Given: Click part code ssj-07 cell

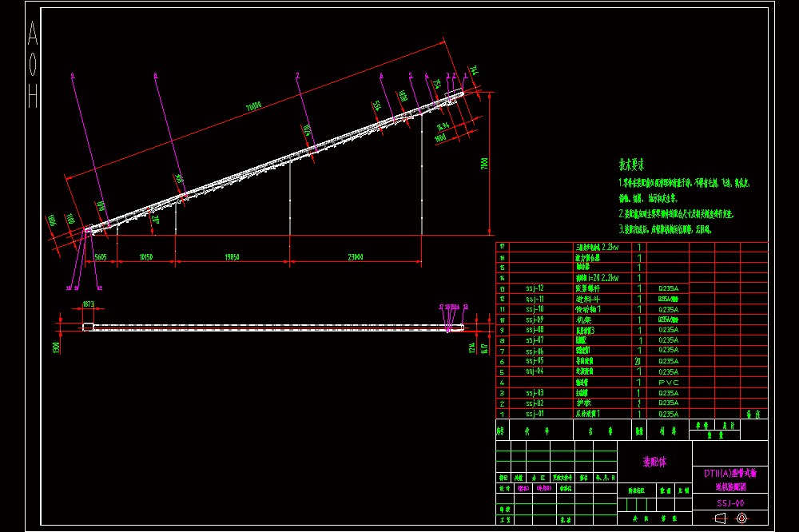Looking at the screenshot, I should pos(535,340).
